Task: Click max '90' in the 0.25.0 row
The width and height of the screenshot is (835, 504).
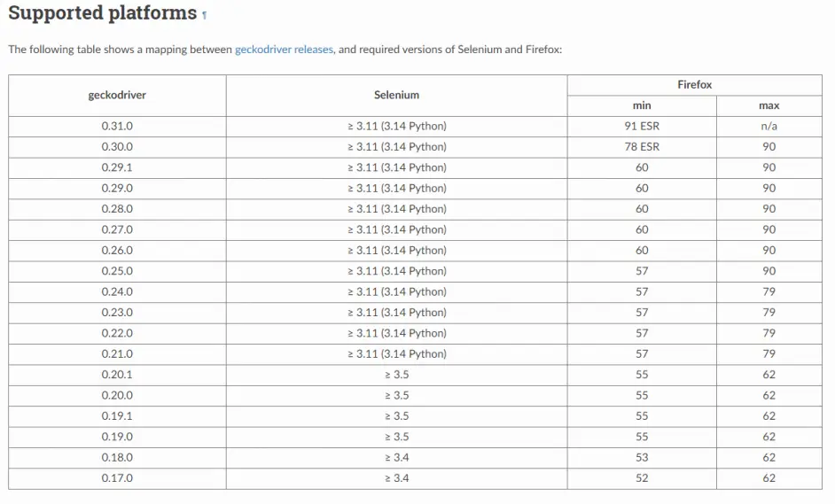Action: coord(769,272)
